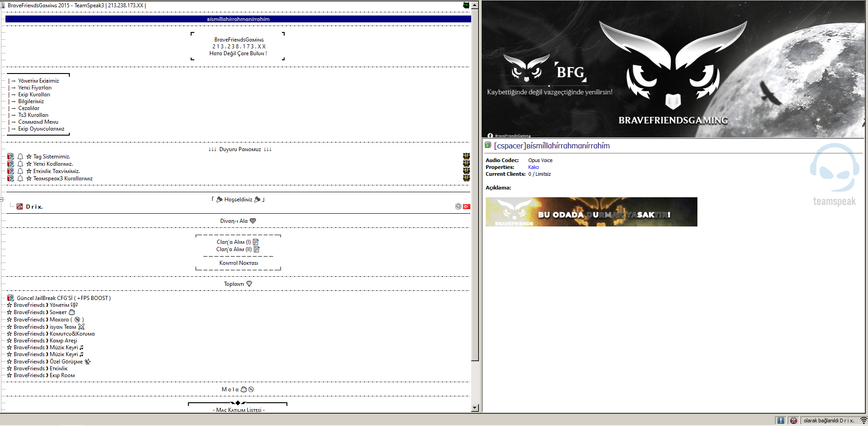Screen dimensions: 868x426
Task: Select the Yetki Fiyatları channel
Action: point(35,88)
